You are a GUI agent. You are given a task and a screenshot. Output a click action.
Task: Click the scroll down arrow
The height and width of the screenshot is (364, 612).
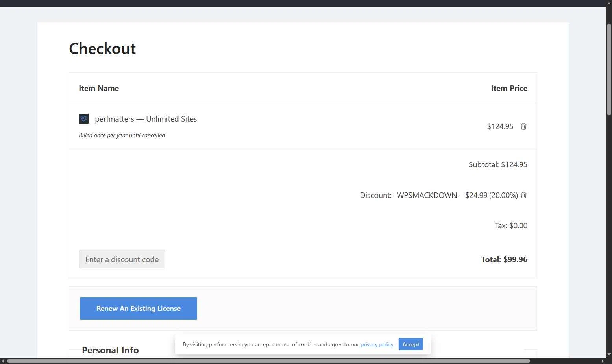[609, 355]
